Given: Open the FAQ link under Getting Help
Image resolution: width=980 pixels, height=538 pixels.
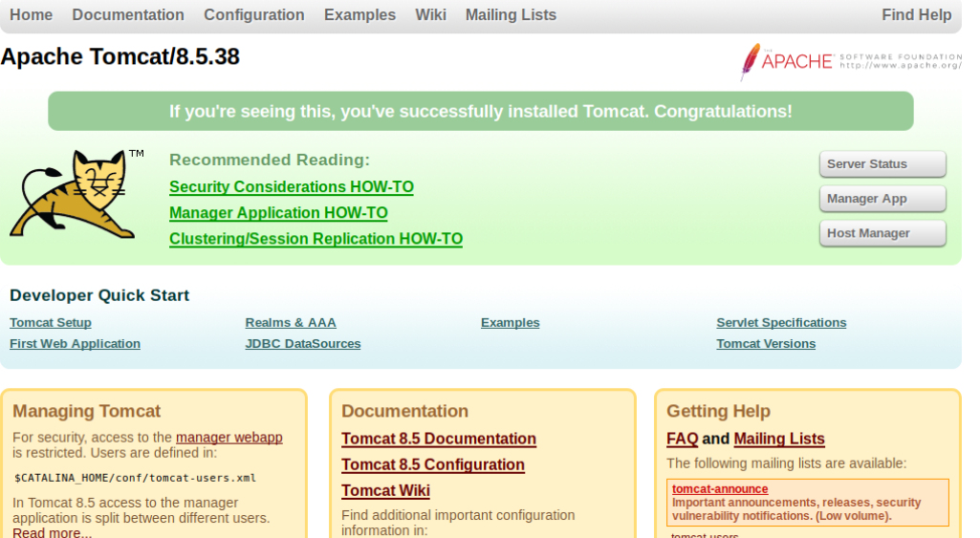Looking at the screenshot, I should (x=682, y=439).
